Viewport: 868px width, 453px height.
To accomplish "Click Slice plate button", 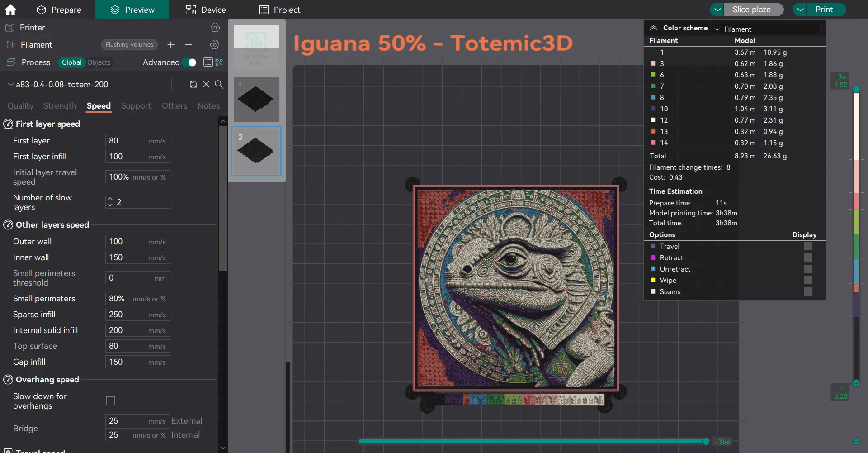I will click(x=753, y=10).
